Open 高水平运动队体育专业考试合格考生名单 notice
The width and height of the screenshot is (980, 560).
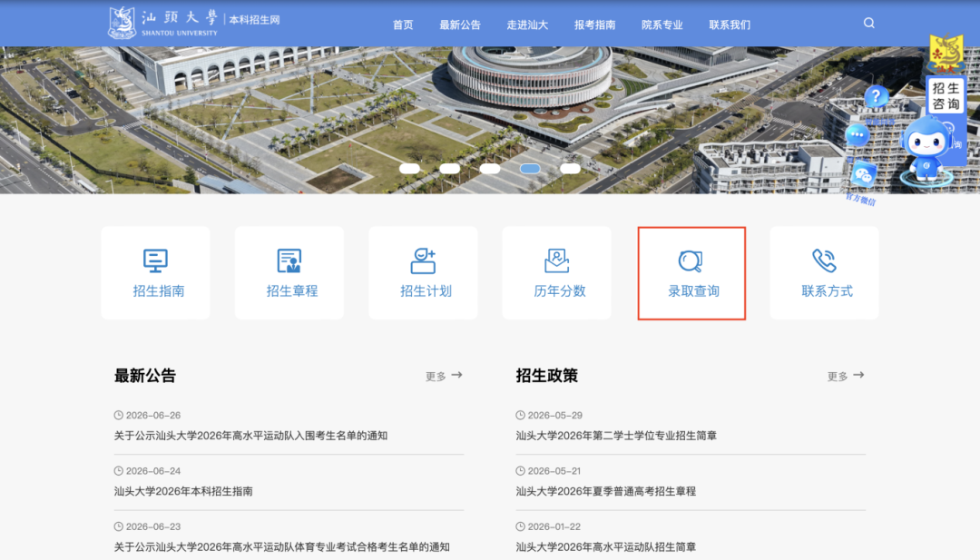[x=281, y=547]
